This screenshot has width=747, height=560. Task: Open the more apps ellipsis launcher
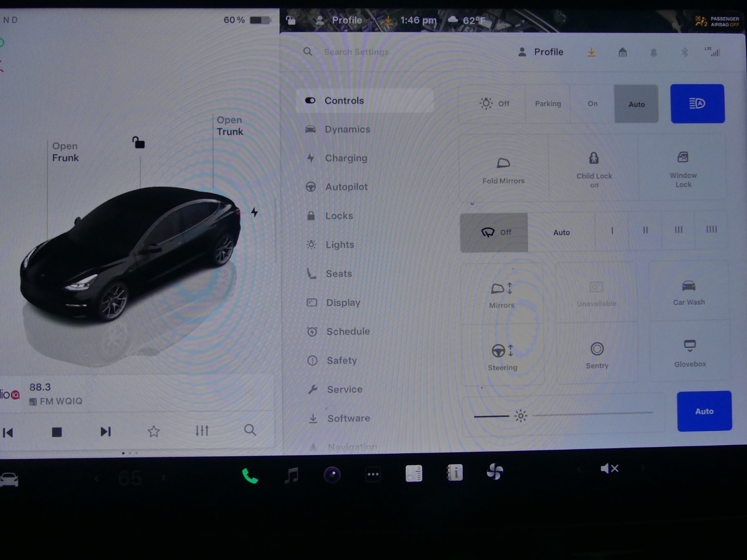point(373,474)
